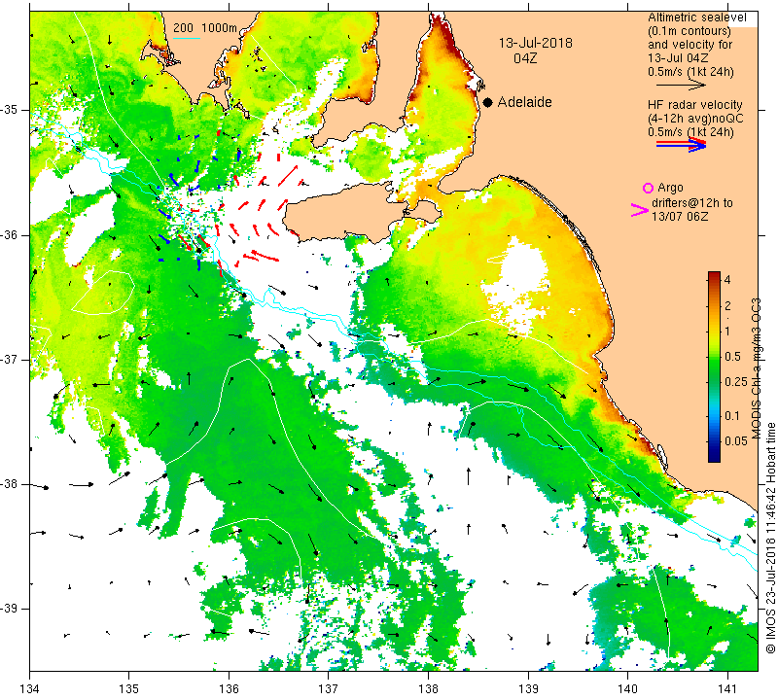This screenshot has height=700, width=778.
Task: Click colorbar value label '4'
Action: coord(727,280)
